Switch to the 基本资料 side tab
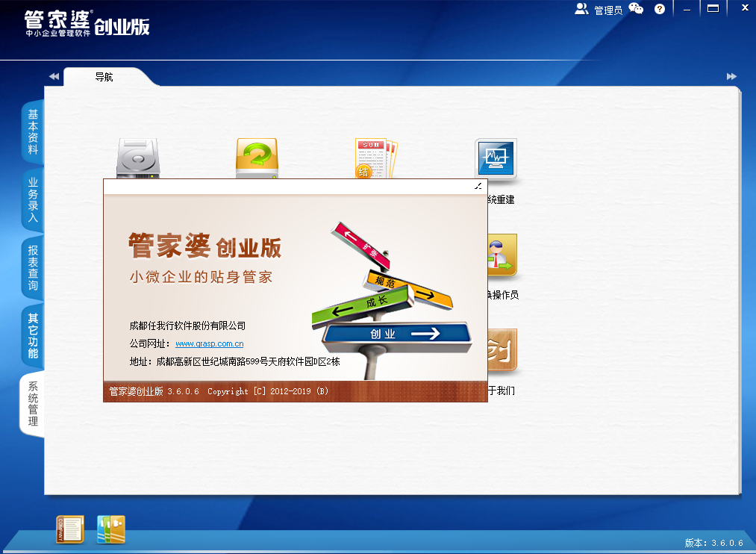The height and width of the screenshot is (554, 756). (x=33, y=131)
